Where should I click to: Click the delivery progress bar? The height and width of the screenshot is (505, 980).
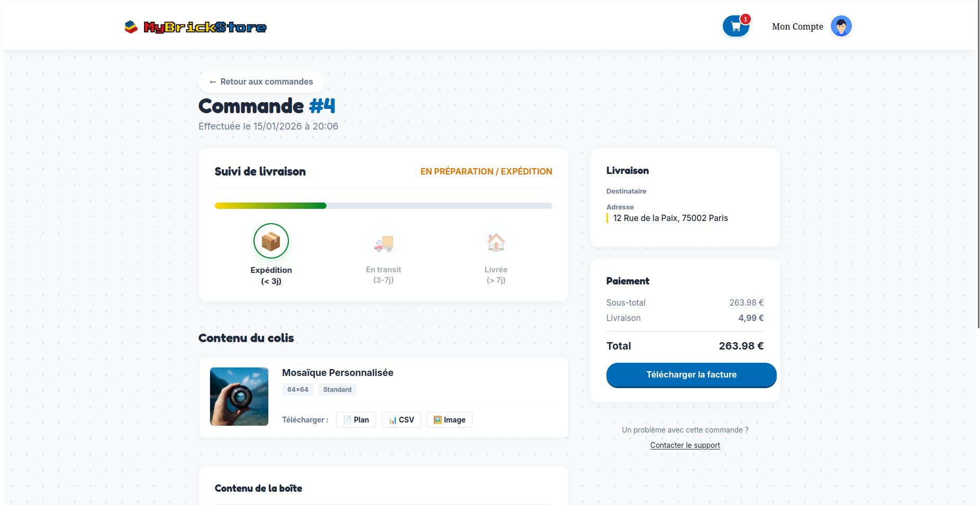pyautogui.click(x=383, y=206)
